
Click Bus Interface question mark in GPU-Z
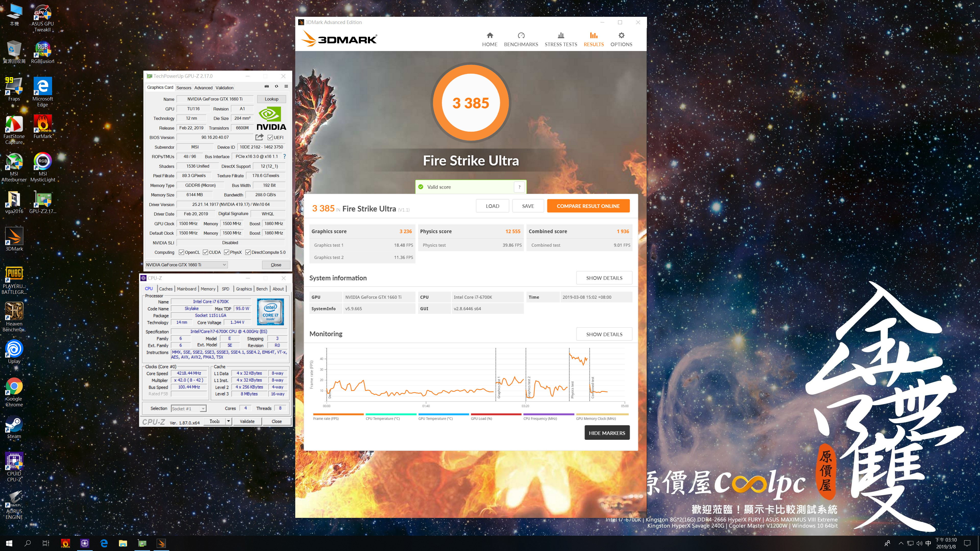point(284,156)
